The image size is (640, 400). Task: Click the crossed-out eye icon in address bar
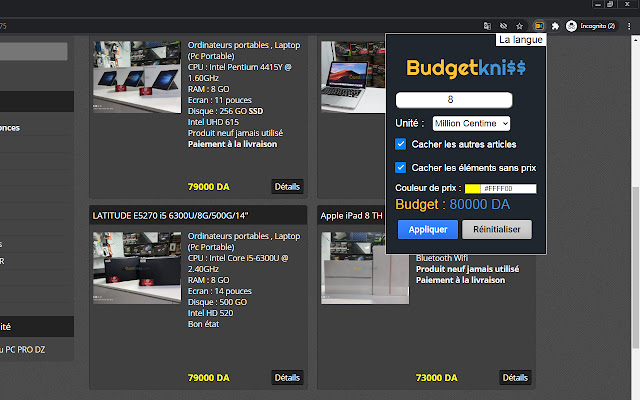point(503,26)
